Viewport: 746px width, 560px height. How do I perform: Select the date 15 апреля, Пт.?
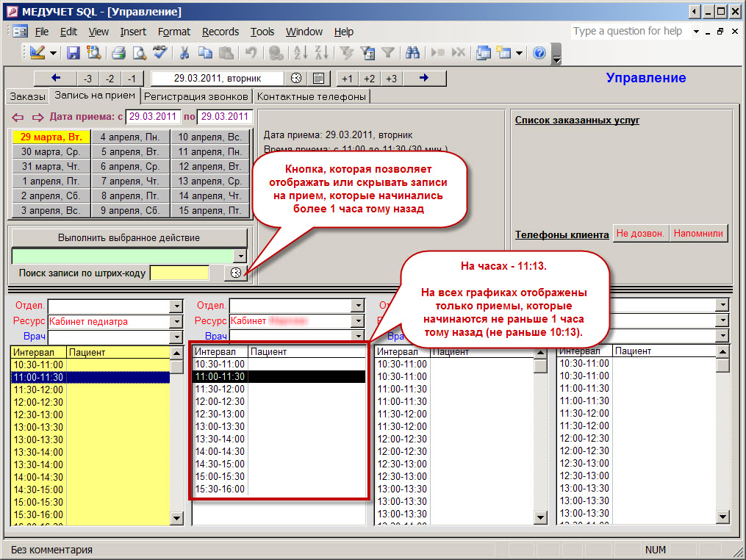point(209,210)
